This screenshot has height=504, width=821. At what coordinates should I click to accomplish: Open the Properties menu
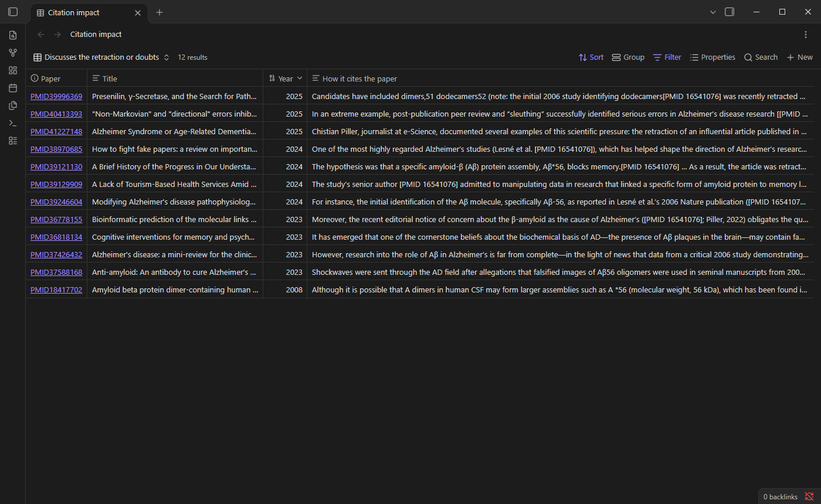pyautogui.click(x=713, y=57)
